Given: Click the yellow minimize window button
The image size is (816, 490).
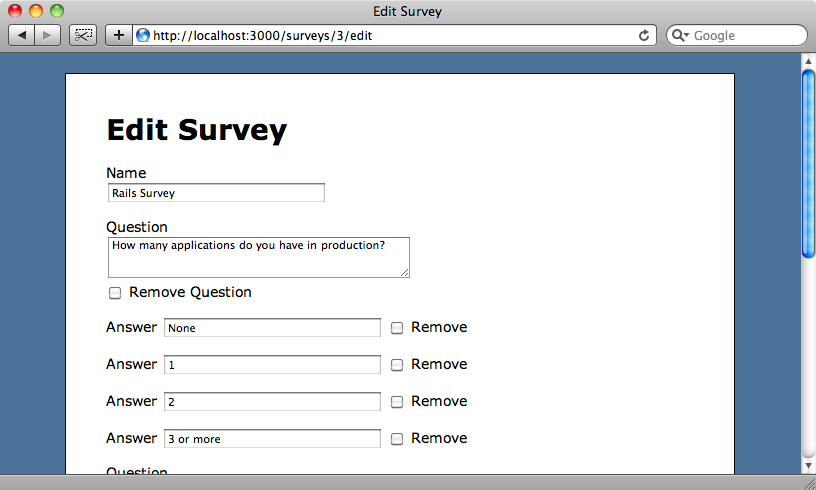Looking at the screenshot, I should pyautogui.click(x=36, y=10).
